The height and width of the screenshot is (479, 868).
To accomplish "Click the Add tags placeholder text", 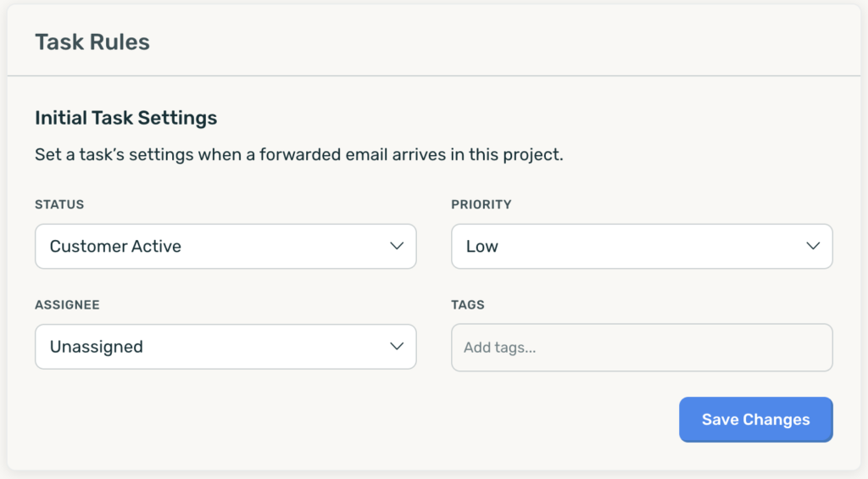I will point(499,348).
